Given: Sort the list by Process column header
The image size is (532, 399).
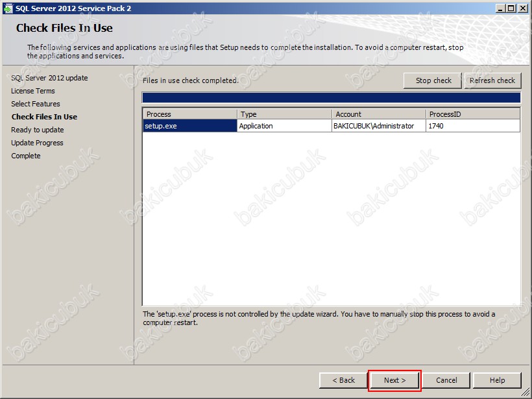Looking at the screenshot, I should pyautogui.click(x=190, y=114).
